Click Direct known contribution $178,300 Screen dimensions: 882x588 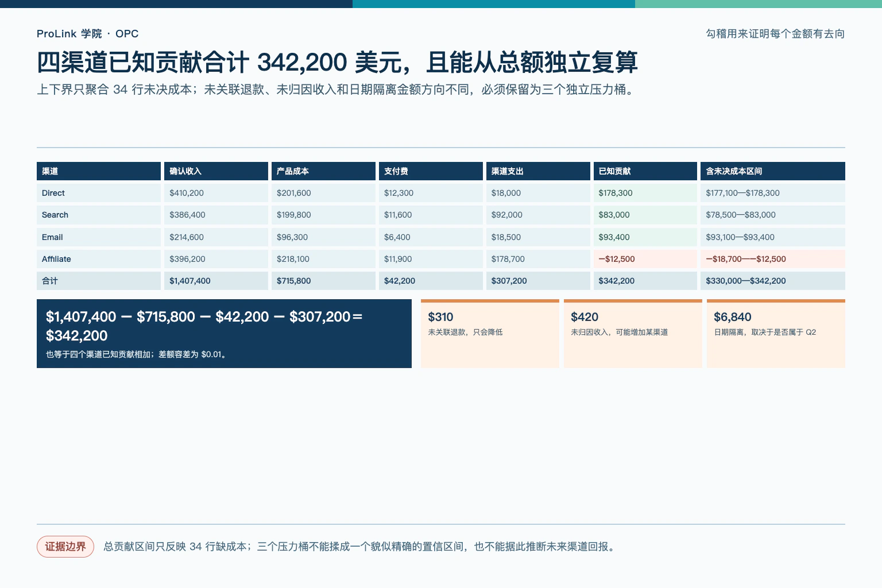(645, 193)
